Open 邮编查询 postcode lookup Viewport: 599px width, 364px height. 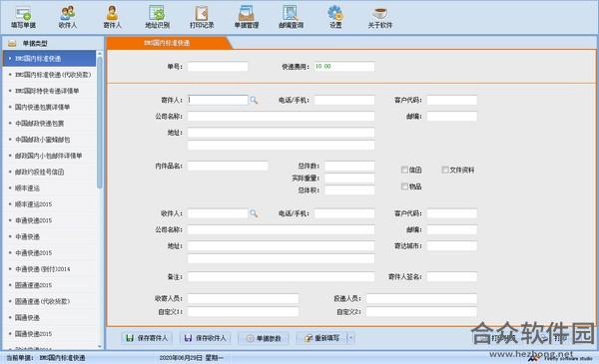click(292, 18)
